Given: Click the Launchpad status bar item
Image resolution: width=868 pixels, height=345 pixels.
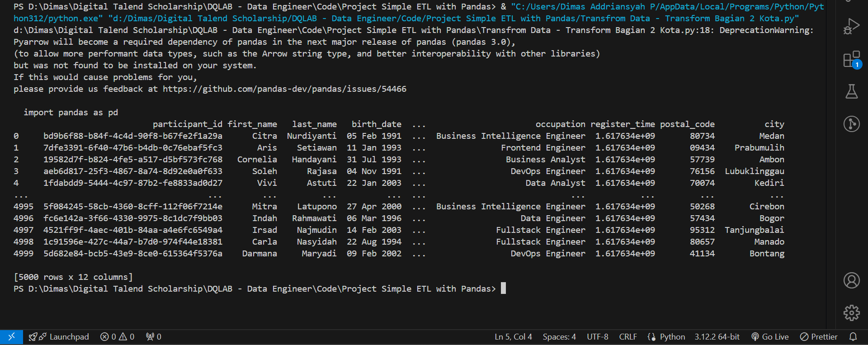Looking at the screenshot, I should pos(59,337).
